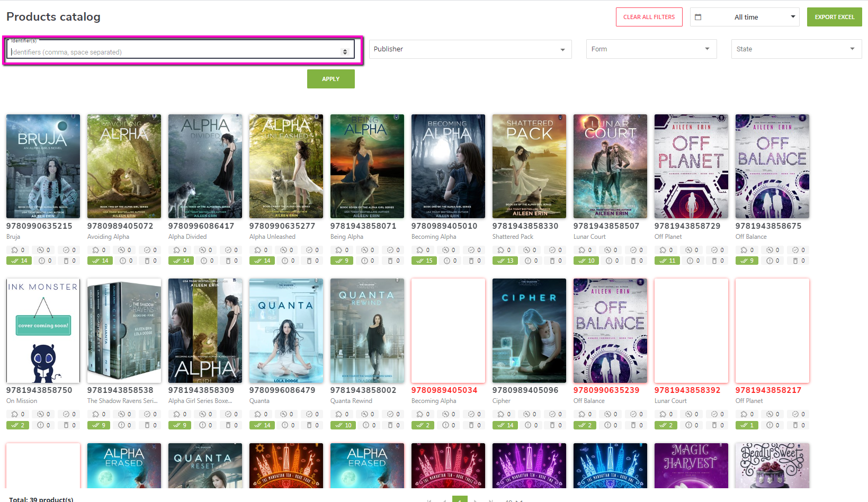Viewport: 868px width, 502px height.
Task: Click the CLEAR ALL FILTERS button
Action: [649, 17]
